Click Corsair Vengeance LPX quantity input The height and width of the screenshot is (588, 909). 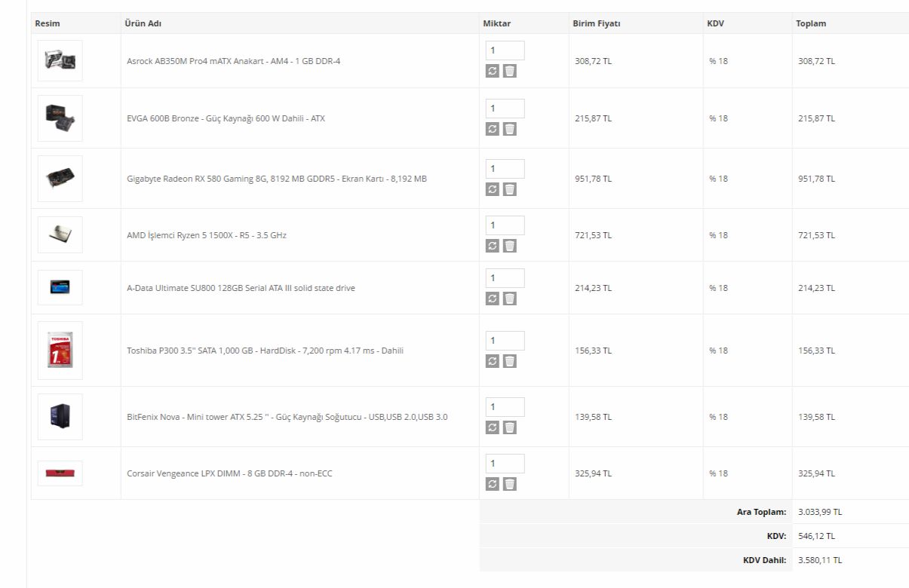click(x=505, y=463)
